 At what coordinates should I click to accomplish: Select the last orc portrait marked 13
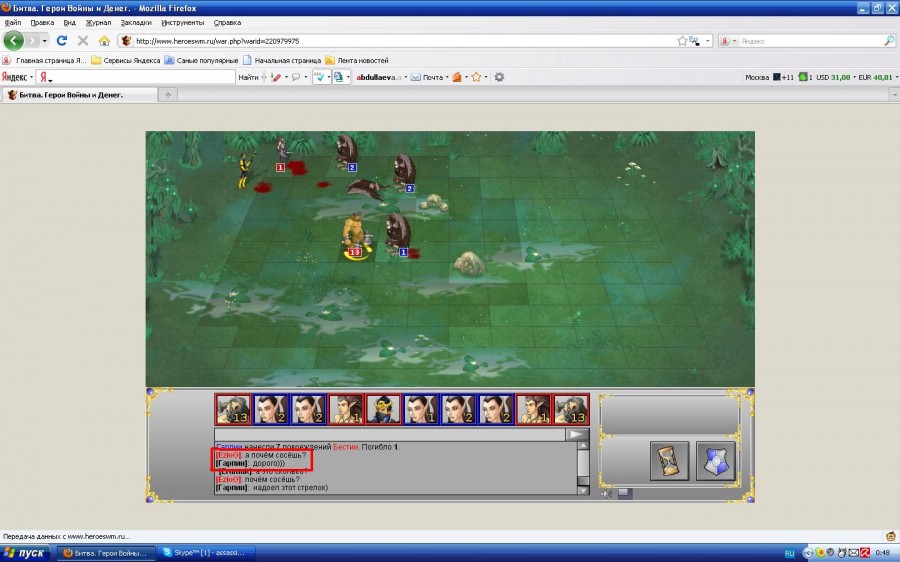[x=571, y=409]
